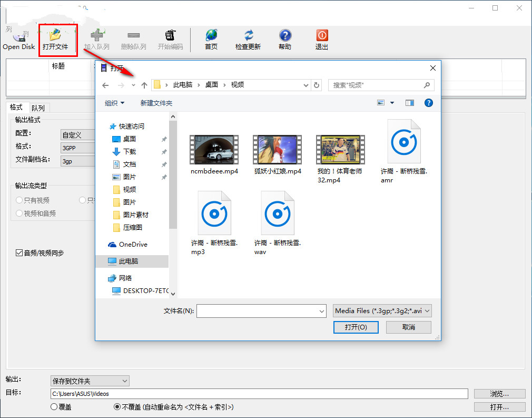The height and width of the screenshot is (418, 532).
Task: Open the 配置 自定义 combo box
Action: click(78, 135)
